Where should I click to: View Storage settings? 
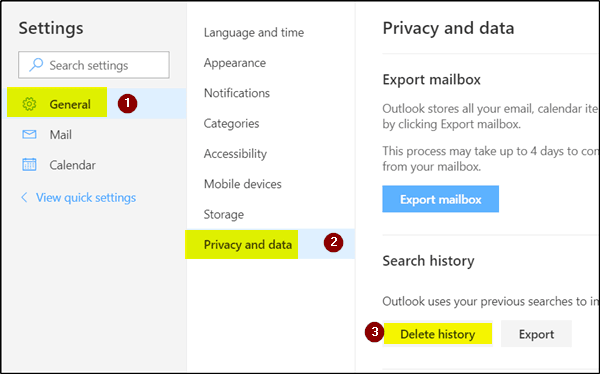tap(223, 214)
